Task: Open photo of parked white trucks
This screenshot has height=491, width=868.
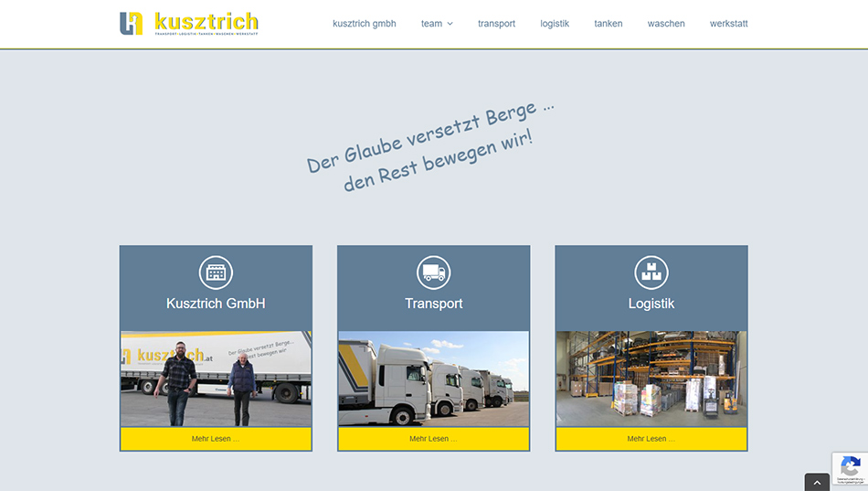Action: [x=433, y=379]
